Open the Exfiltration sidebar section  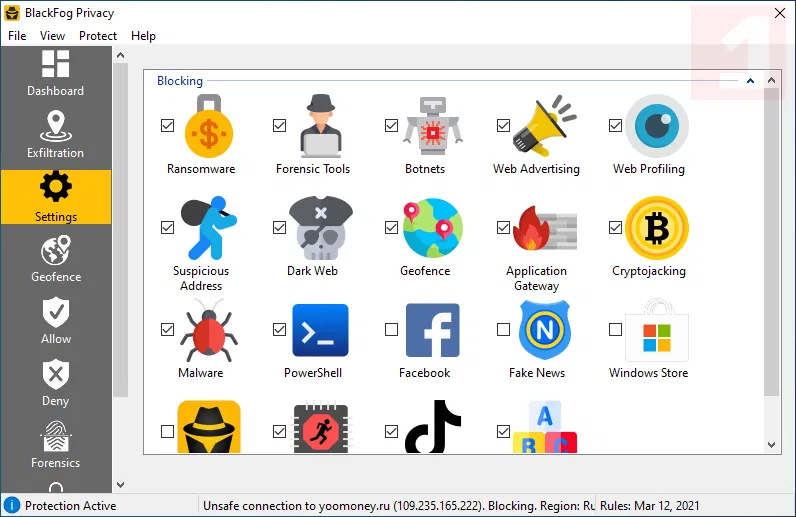pyautogui.click(x=55, y=135)
